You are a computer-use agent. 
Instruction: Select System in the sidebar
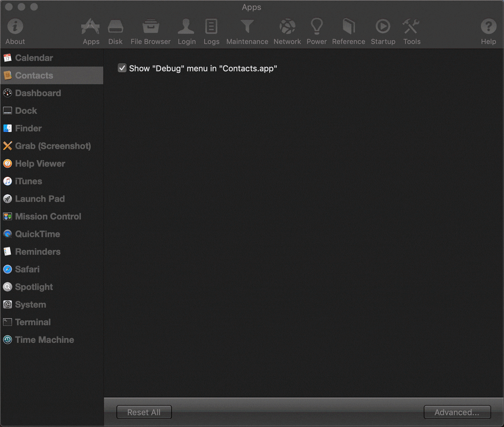pos(52,304)
